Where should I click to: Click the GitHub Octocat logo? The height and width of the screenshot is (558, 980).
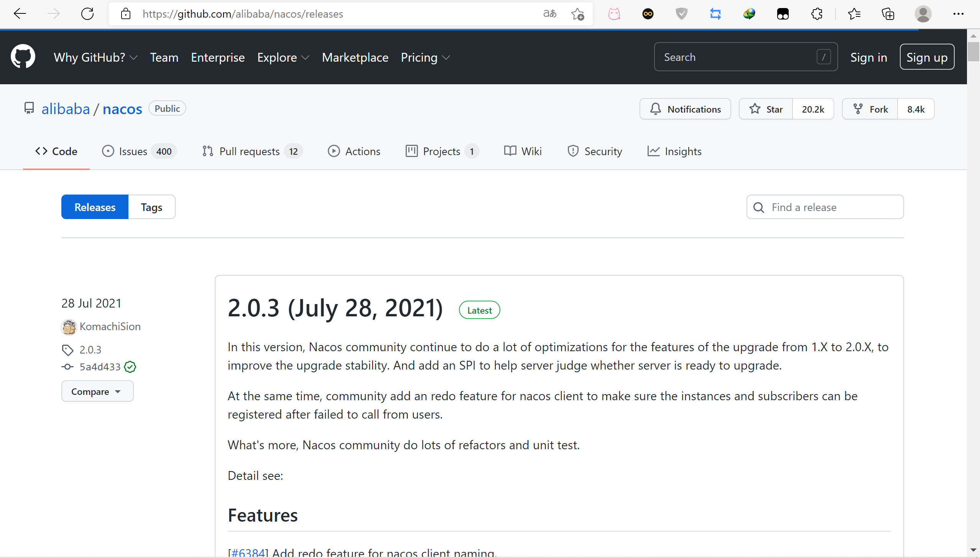tap(23, 57)
